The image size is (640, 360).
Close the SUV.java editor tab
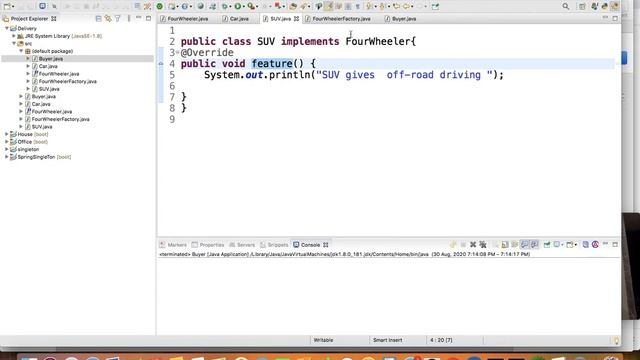click(x=296, y=19)
